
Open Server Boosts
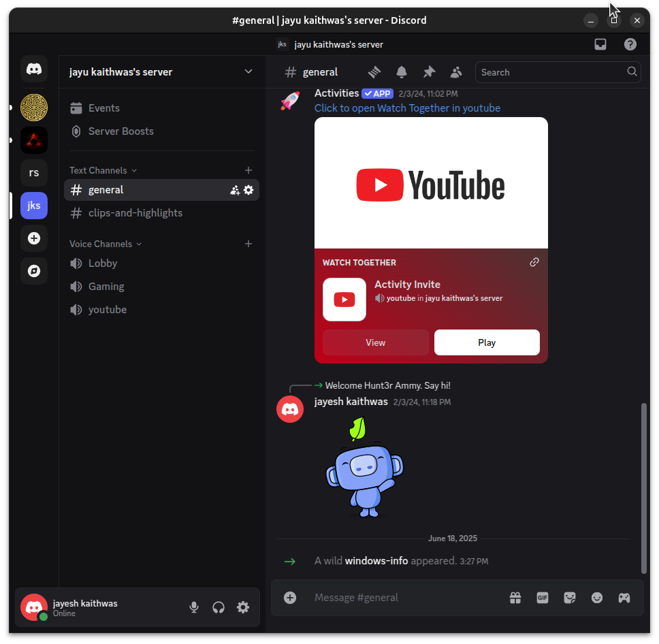(161, 131)
